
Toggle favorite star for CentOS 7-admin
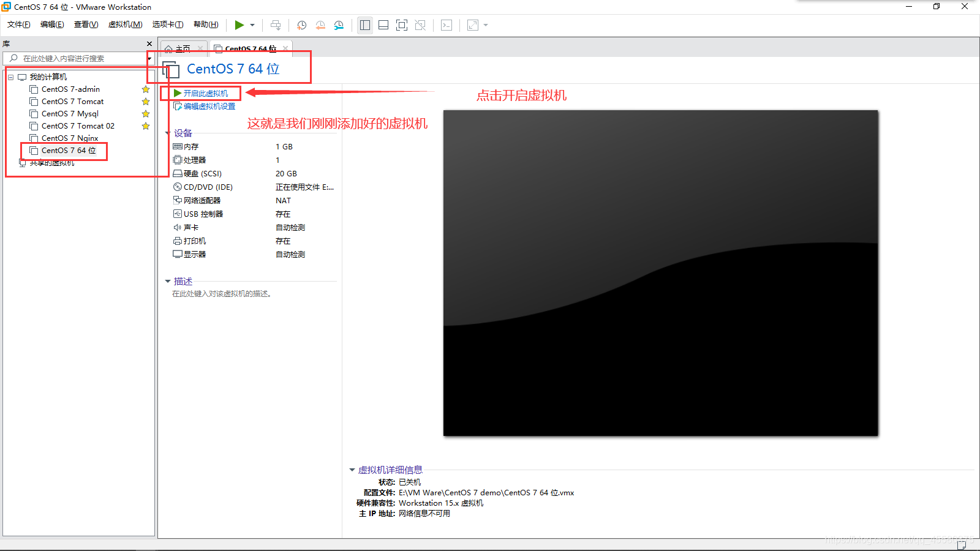coord(146,89)
